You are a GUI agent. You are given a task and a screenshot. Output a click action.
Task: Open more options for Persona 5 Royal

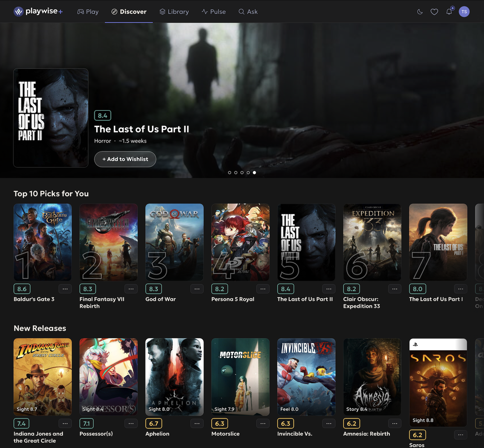[263, 289]
